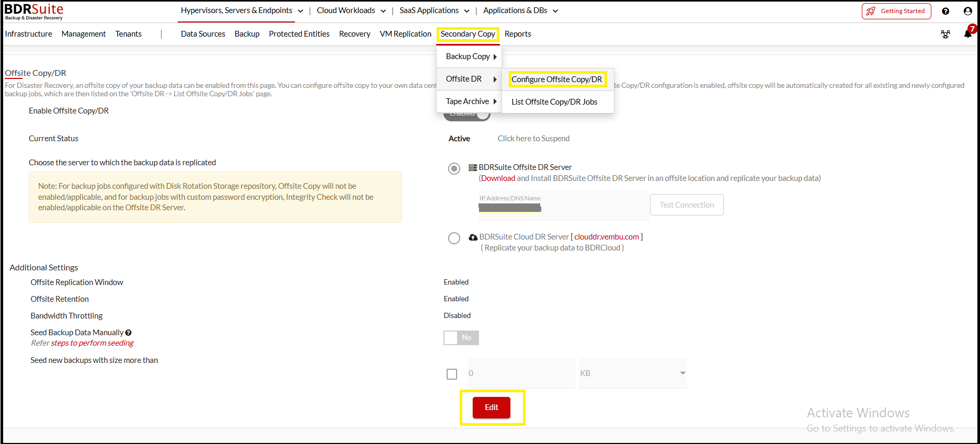This screenshot has width=980, height=444.
Task: Click the BDRSuite logo
Action: pyautogui.click(x=34, y=12)
